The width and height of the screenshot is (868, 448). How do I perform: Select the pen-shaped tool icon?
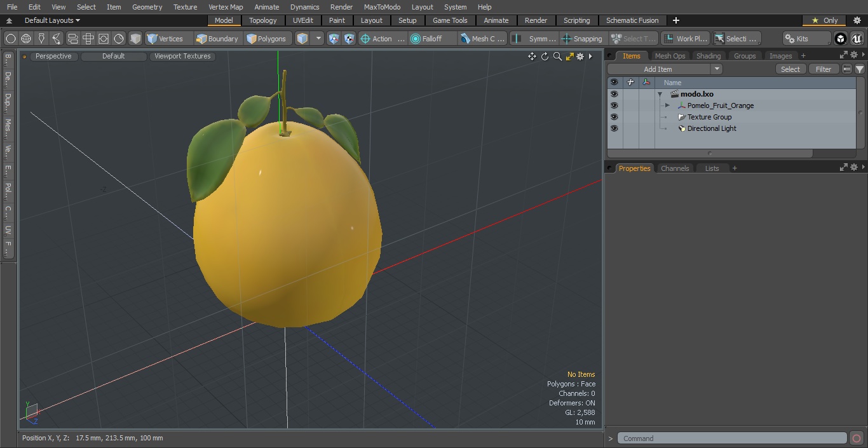click(x=41, y=39)
